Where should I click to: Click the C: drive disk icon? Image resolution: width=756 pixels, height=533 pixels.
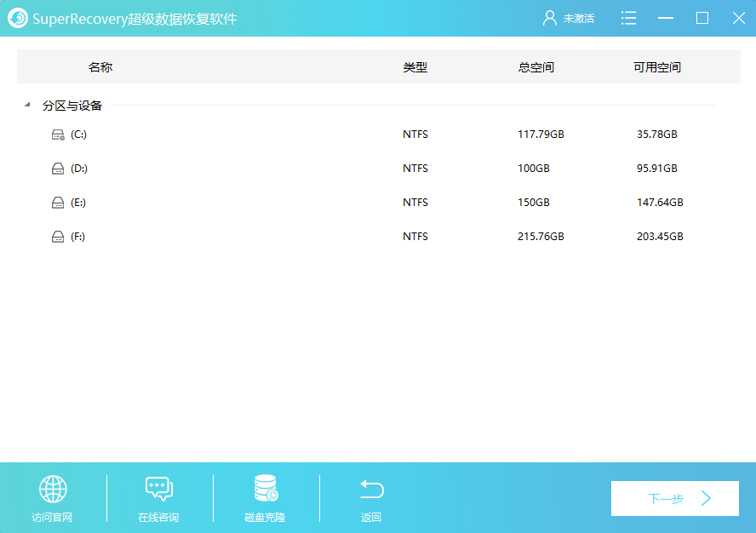point(58,135)
